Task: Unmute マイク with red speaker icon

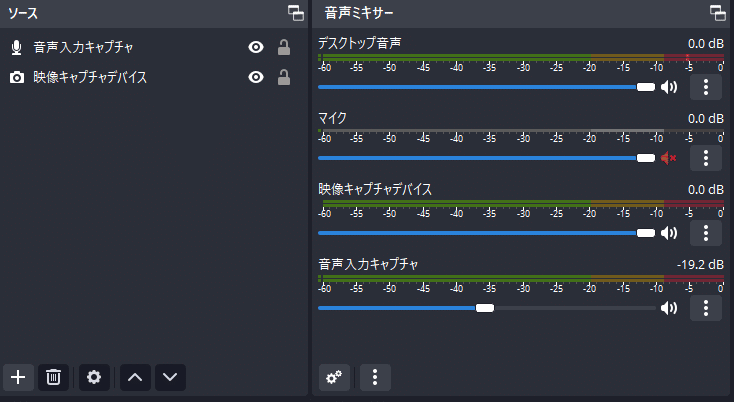Action: pos(669,158)
